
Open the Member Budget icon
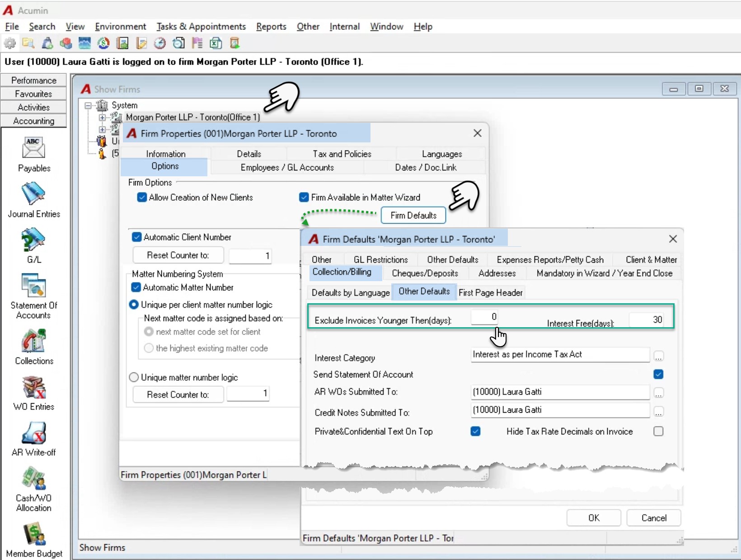pos(33,534)
